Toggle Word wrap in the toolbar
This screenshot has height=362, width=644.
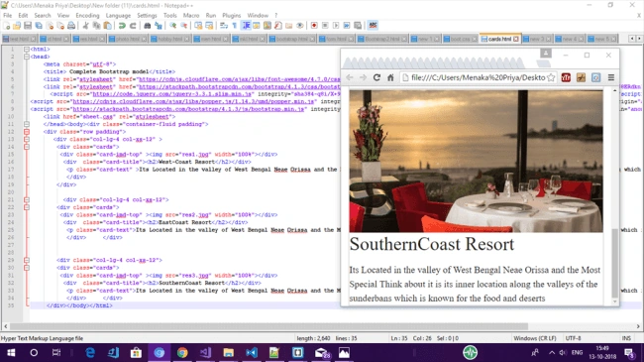[x=224, y=26]
